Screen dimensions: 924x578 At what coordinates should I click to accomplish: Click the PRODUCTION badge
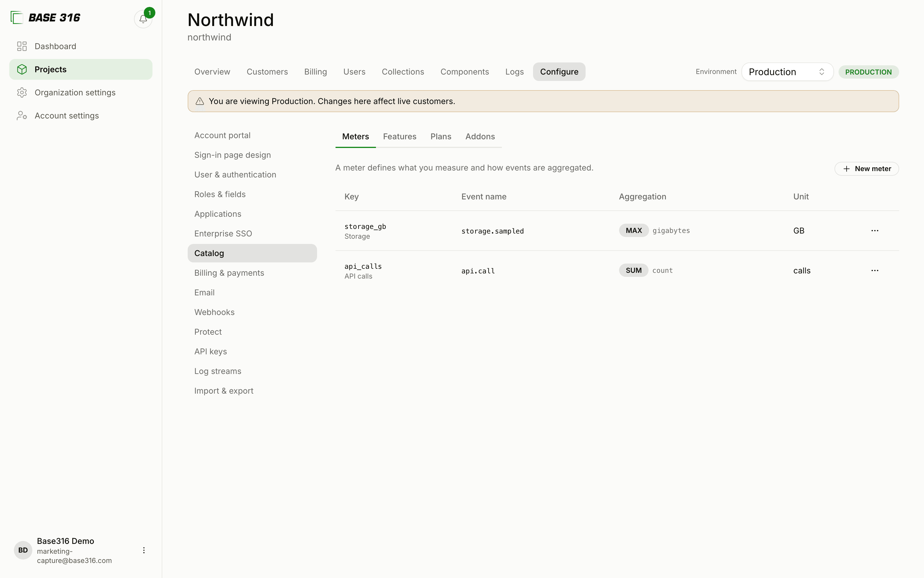coord(868,72)
